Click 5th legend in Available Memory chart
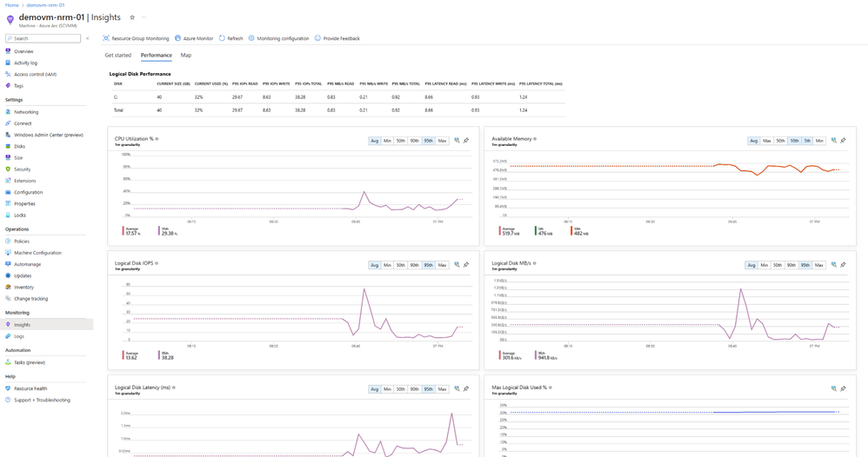Image resolution: width=868 pixels, height=457 pixels. (x=544, y=231)
